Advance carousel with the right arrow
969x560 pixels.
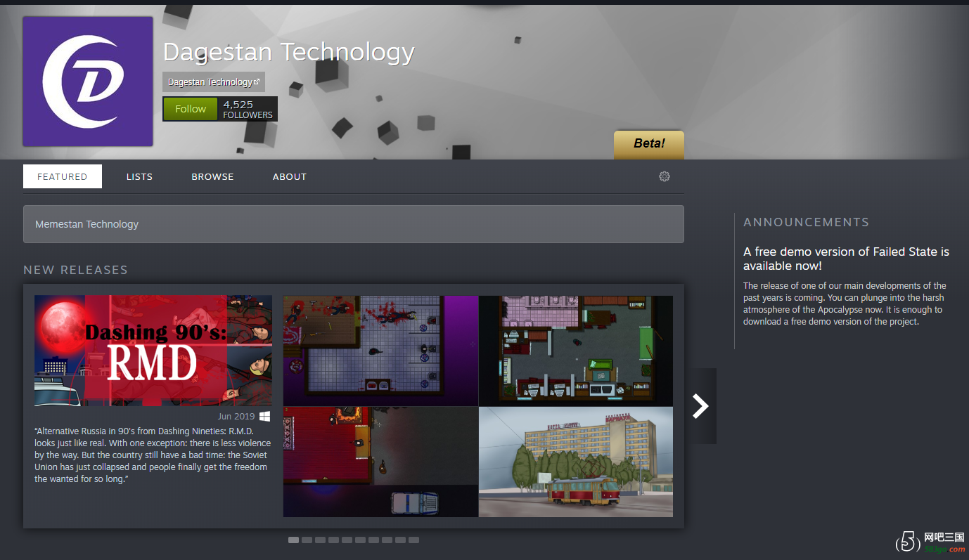pyautogui.click(x=701, y=405)
